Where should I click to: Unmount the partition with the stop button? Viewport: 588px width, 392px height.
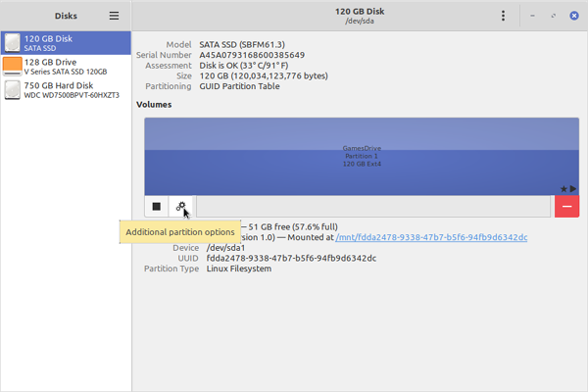click(156, 207)
